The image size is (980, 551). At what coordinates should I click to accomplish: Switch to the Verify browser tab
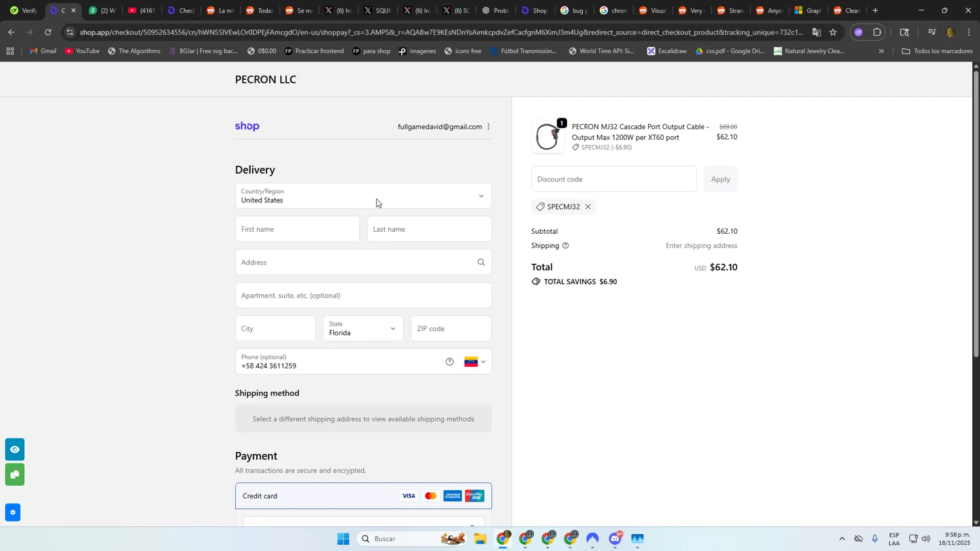(23, 10)
